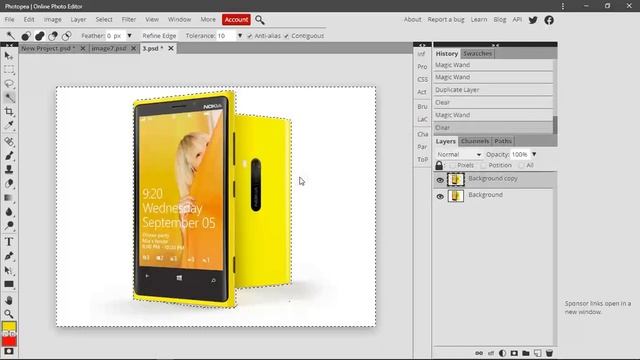The image size is (640, 360).
Task: Collapse the narrow side panel column arrows
Action: [422, 45]
